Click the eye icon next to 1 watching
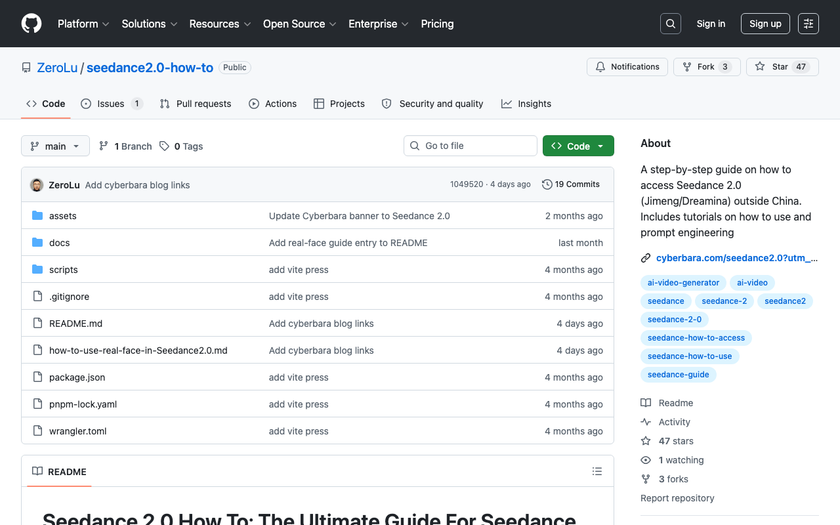The width and height of the screenshot is (840, 525). [x=646, y=460]
